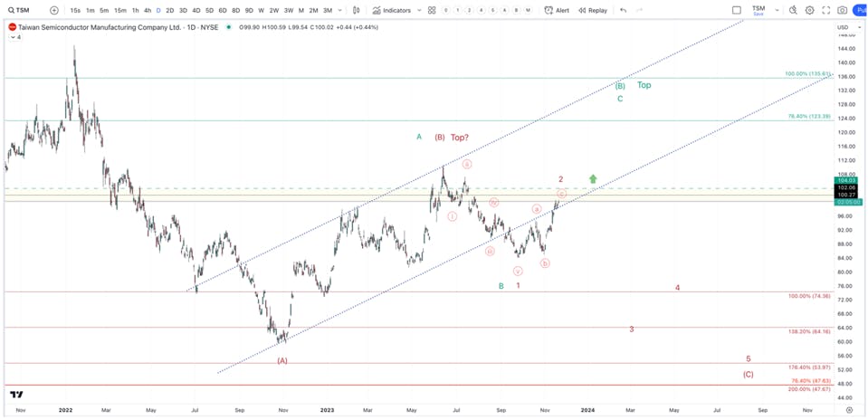Expand the collapsed indicator legend showing 4
Image resolution: width=868 pixels, height=420 pixels.
[x=15, y=37]
